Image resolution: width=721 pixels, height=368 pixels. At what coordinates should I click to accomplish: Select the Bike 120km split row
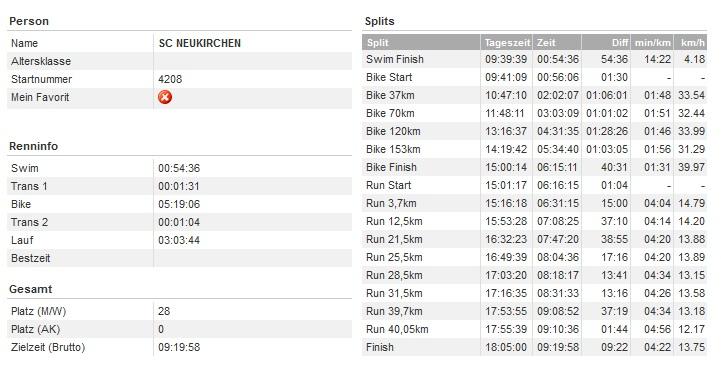[x=535, y=131]
